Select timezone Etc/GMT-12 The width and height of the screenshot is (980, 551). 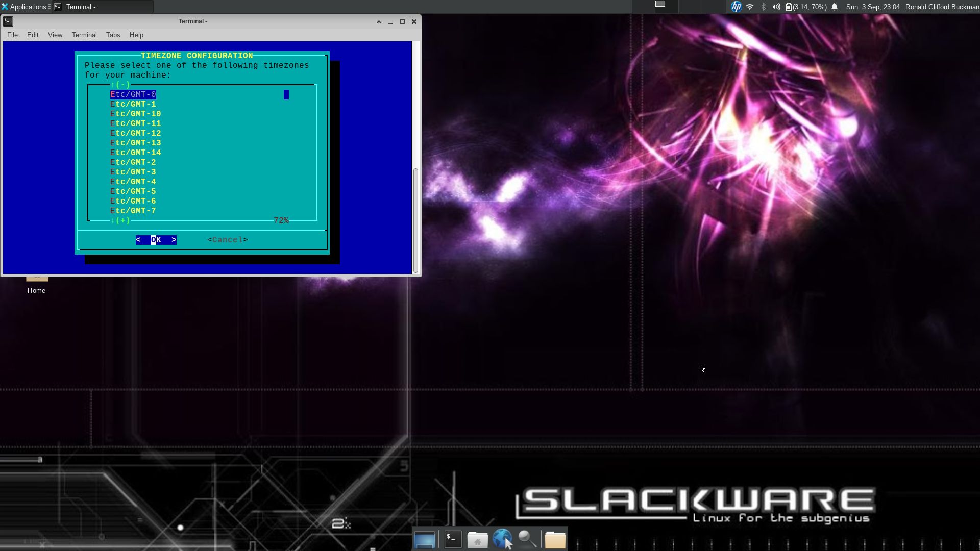(x=136, y=133)
